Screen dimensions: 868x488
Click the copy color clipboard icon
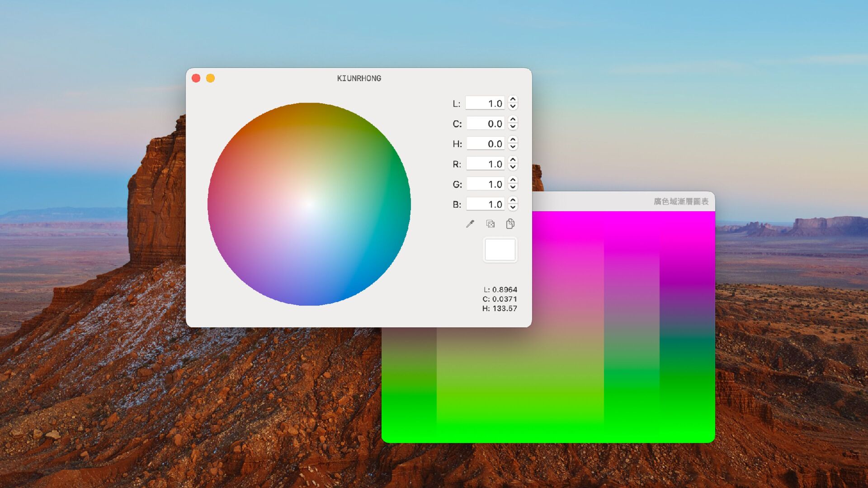click(x=510, y=224)
